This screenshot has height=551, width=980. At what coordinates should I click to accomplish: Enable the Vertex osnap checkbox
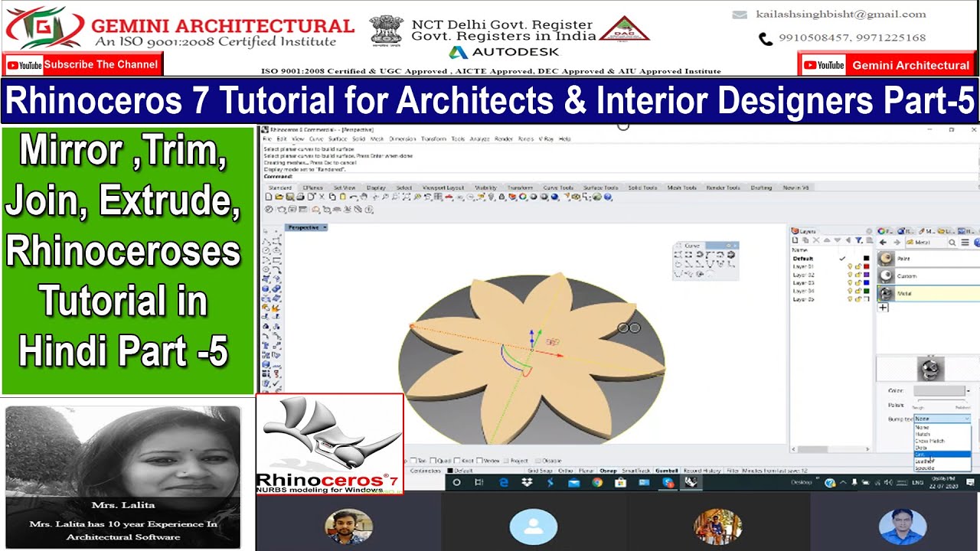coord(479,460)
